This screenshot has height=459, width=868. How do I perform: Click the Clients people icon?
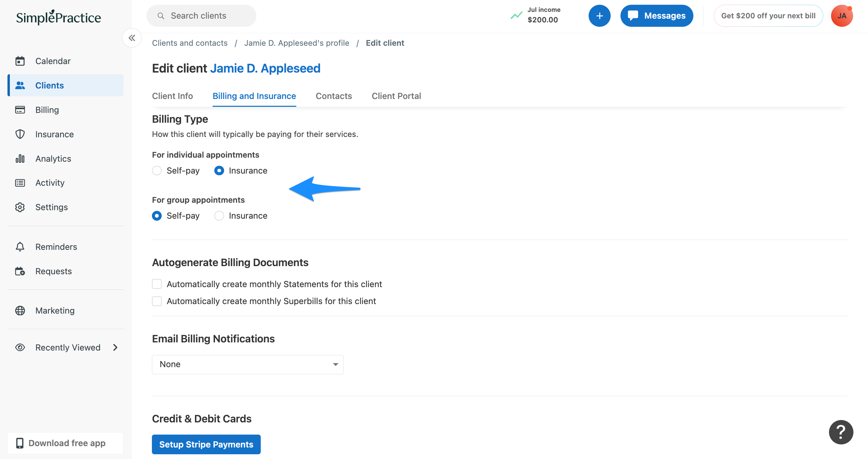click(20, 85)
